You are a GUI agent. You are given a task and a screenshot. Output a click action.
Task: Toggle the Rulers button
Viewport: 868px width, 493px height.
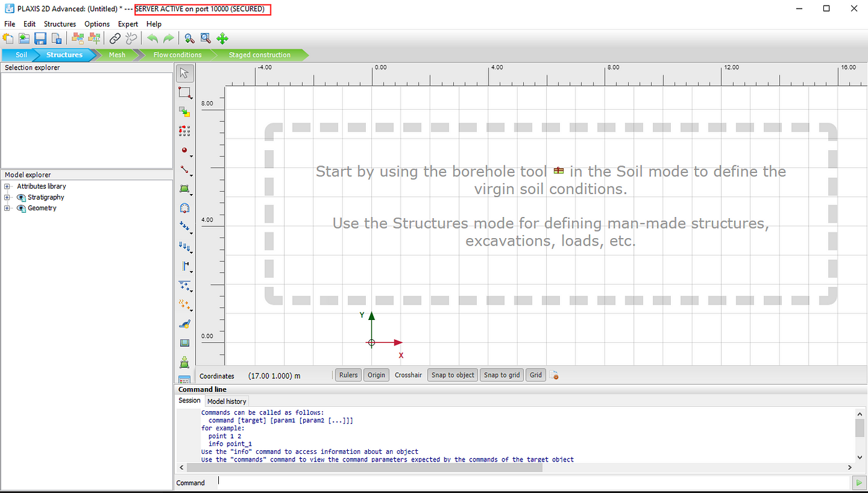348,375
